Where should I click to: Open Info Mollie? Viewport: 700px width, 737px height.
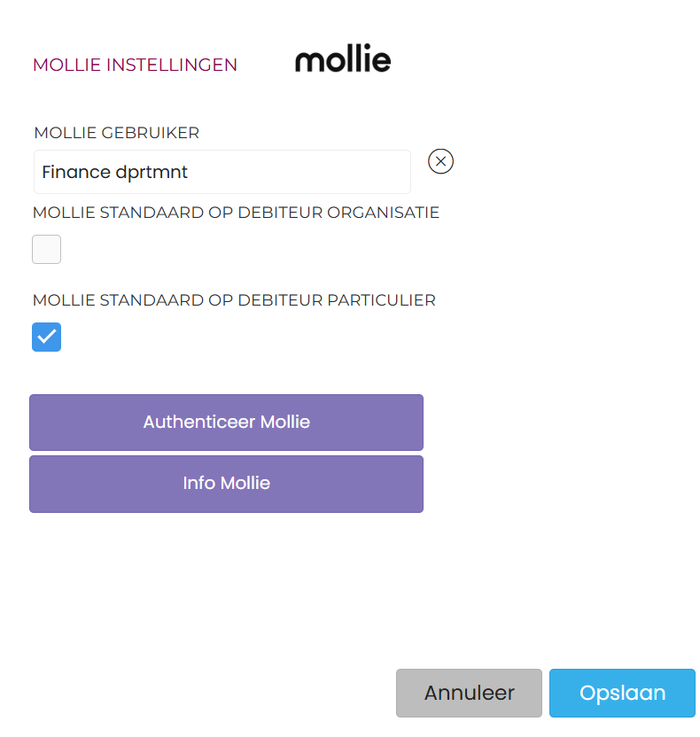226,484
